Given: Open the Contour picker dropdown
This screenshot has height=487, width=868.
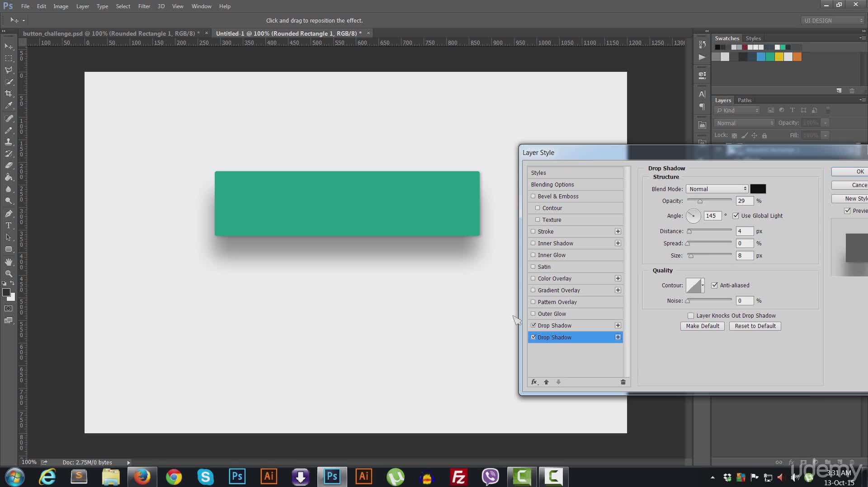Looking at the screenshot, I should pos(703,286).
